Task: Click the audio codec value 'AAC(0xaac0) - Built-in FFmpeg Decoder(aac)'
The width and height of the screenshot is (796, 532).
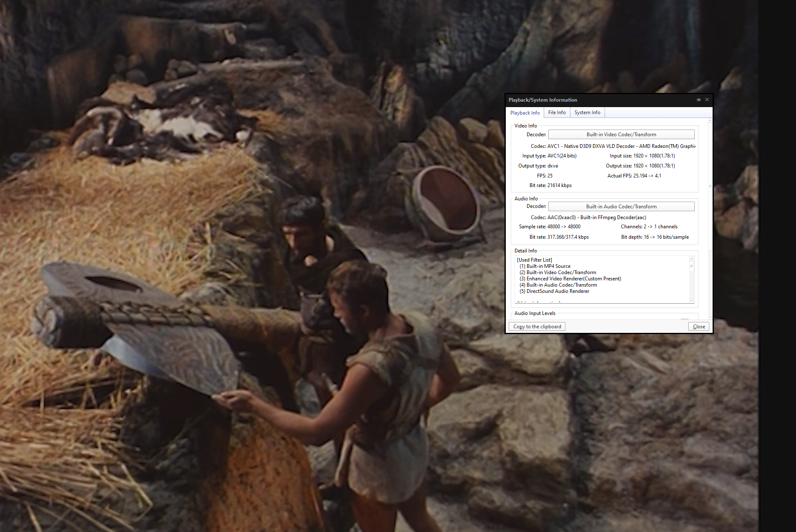Action: point(597,217)
